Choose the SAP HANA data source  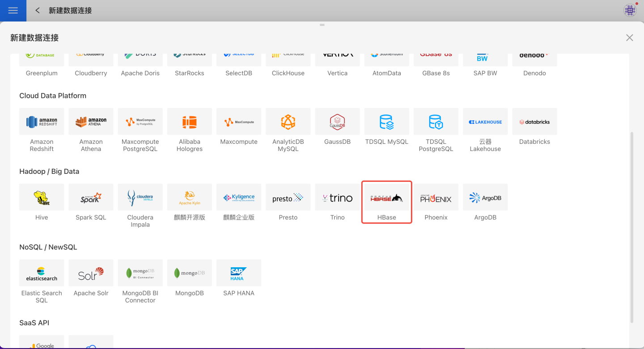pos(239,273)
